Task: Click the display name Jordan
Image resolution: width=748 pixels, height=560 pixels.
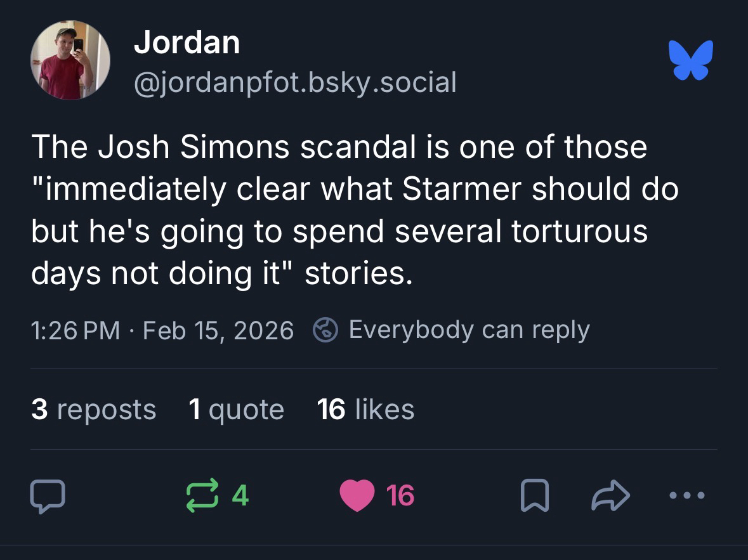Action: 187,43
